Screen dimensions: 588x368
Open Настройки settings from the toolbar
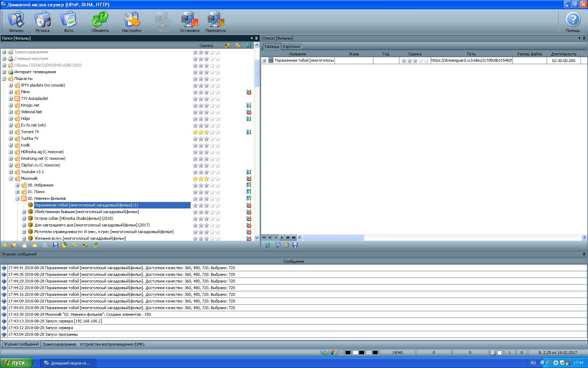(132, 22)
